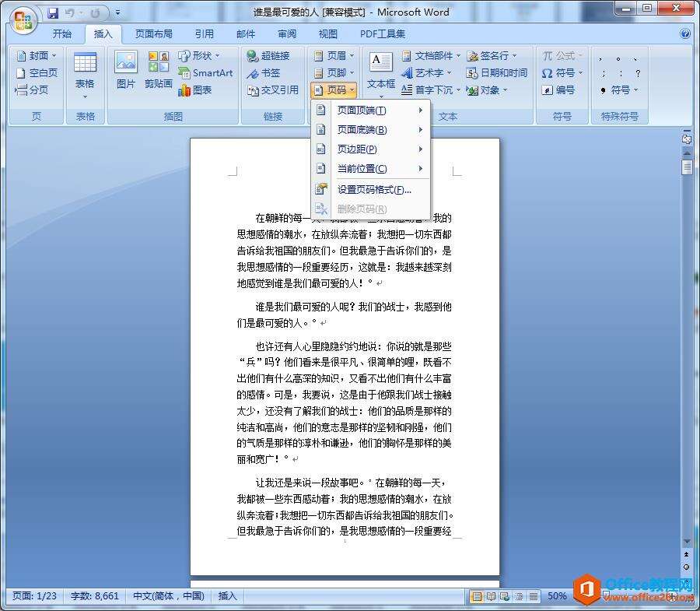Open WordArt (艺术字) dropdown

pyautogui.click(x=426, y=73)
